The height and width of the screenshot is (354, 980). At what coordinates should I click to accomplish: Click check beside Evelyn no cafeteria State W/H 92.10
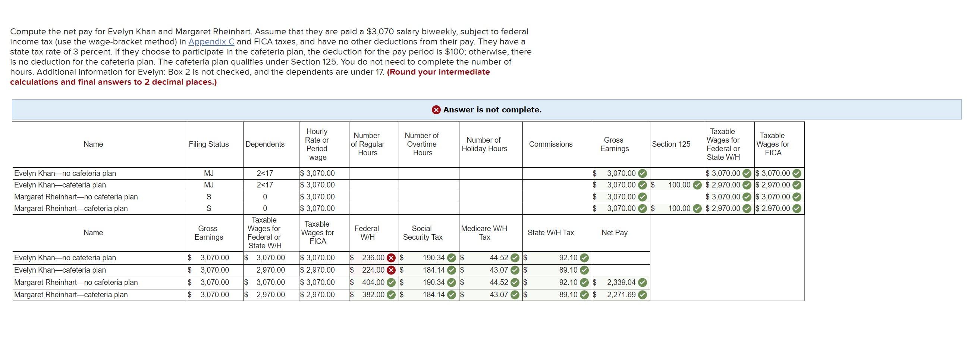tap(584, 258)
